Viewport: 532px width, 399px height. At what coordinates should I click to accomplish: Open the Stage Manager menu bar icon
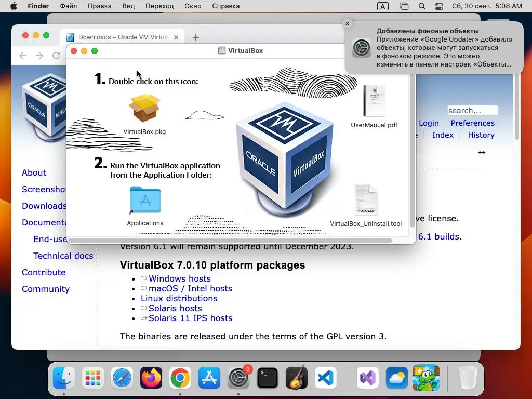(404, 6)
